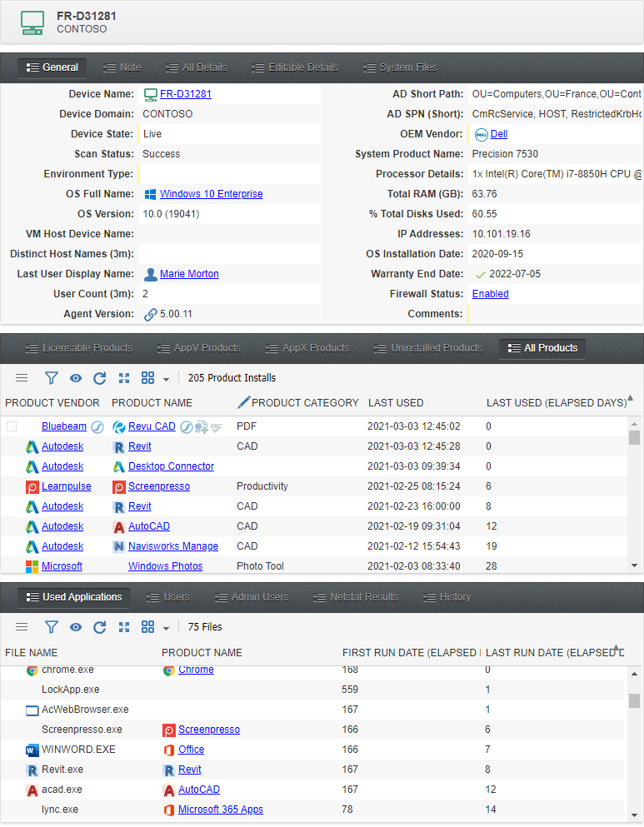
Task: Toggle the eye icon in Used Applications toolbar
Action: (76, 627)
